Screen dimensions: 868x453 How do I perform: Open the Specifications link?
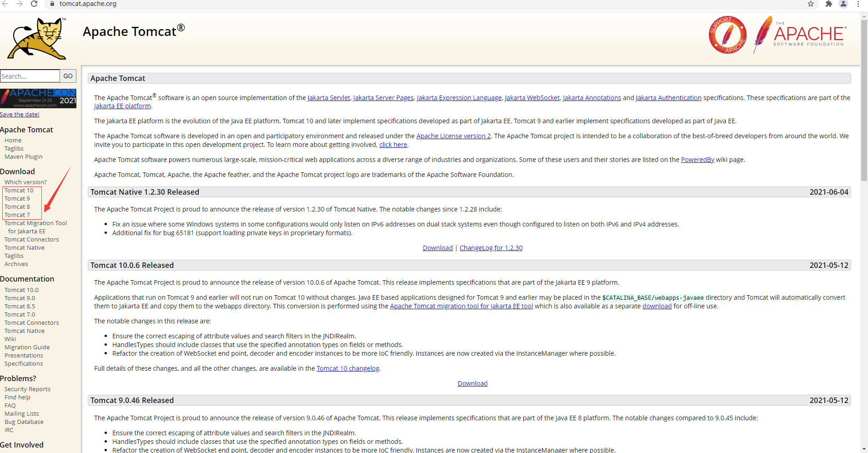(24, 364)
